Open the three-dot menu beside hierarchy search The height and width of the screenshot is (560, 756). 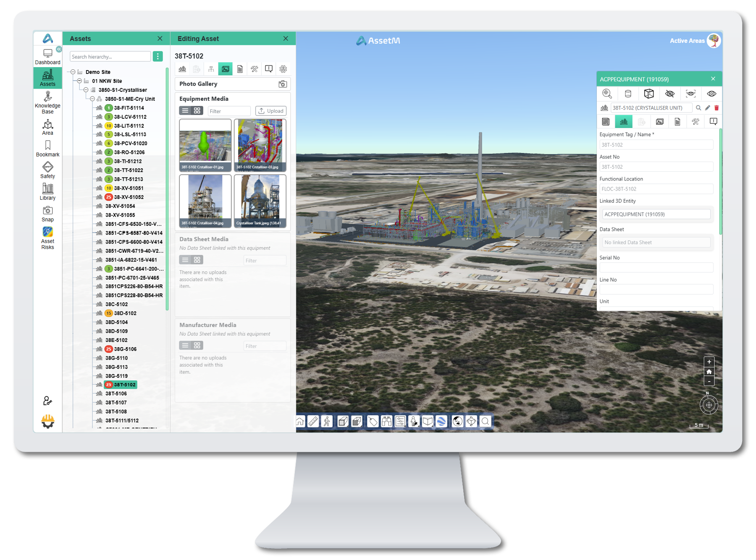coord(158,57)
